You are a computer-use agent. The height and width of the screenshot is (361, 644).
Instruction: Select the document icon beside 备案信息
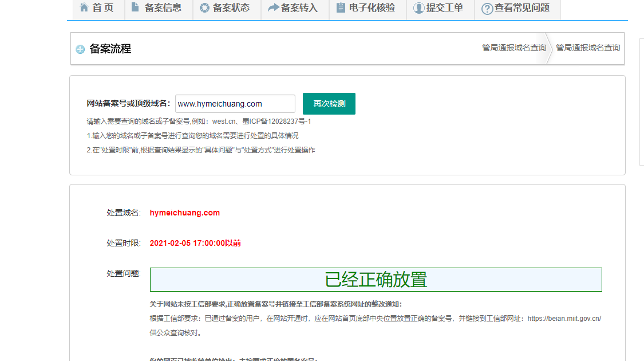coord(135,7)
